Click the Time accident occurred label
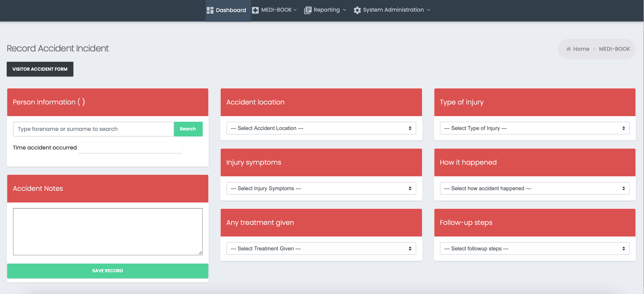The height and width of the screenshot is (294, 644). click(45, 147)
